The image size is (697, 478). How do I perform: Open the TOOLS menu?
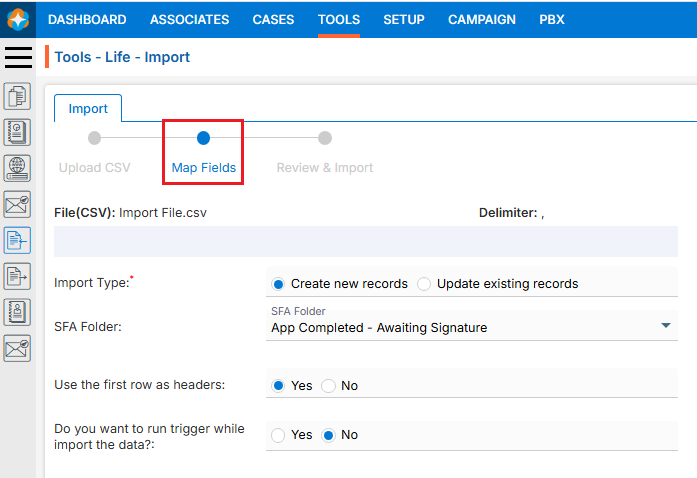[339, 19]
